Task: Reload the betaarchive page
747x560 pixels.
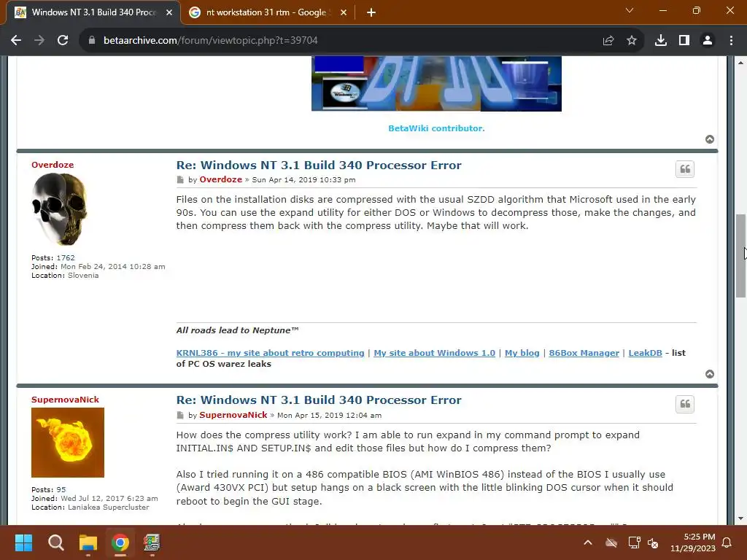Action: click(63, 41)
